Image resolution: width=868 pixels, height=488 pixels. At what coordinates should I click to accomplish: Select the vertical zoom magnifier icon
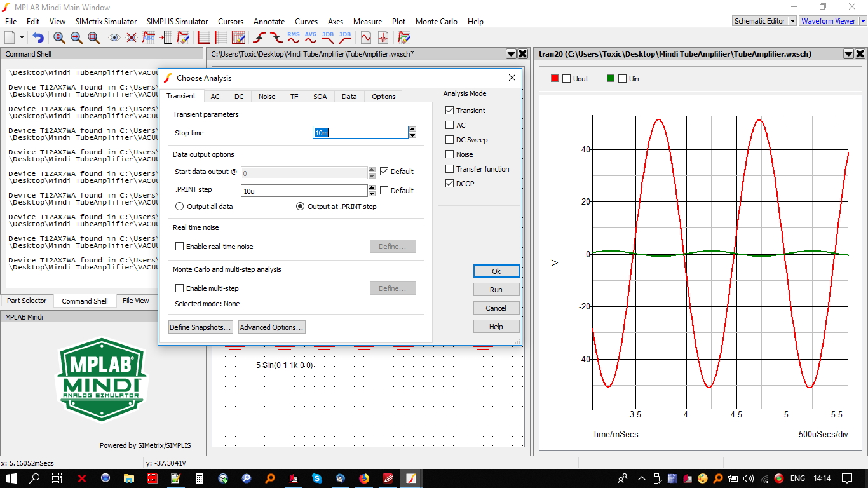tap(59, 37)
